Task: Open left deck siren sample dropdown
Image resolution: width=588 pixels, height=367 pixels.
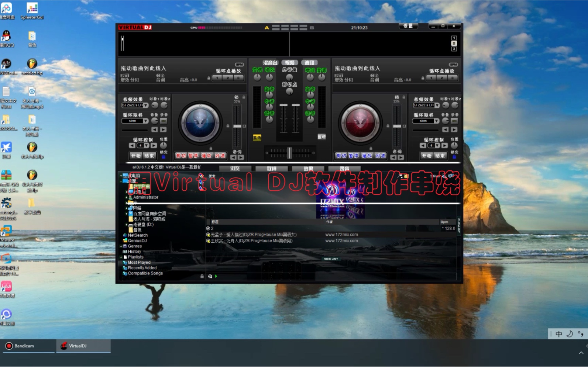Action: (146, 121)
